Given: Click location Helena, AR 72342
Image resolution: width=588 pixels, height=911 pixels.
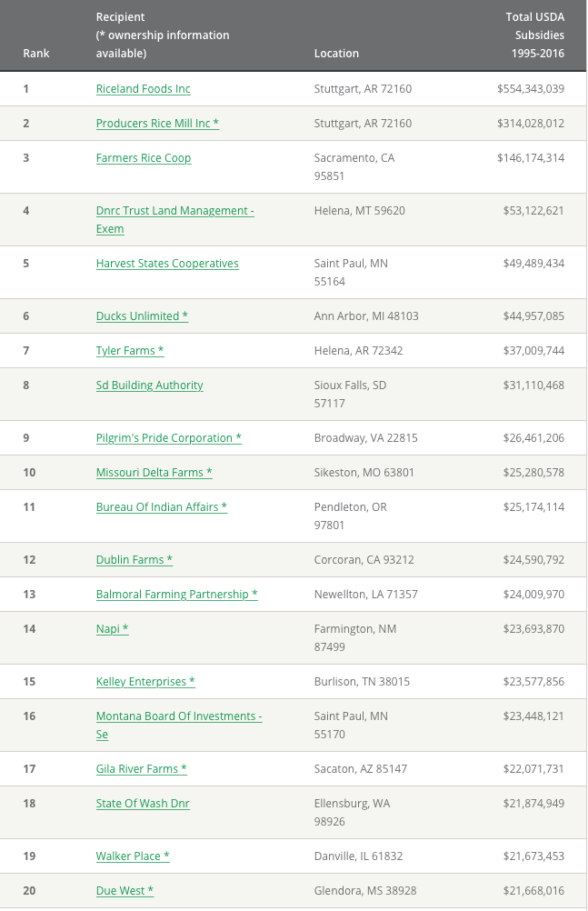Looking at the screenshot, I should click(358, 350).
